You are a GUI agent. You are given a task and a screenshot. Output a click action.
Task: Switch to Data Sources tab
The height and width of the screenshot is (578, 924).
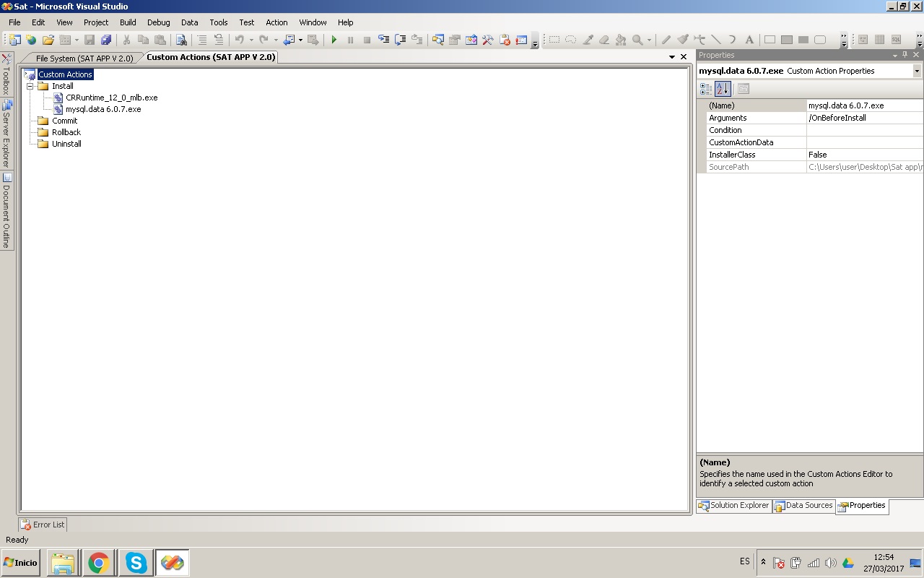pyautogui.click(x=803, y=506)
